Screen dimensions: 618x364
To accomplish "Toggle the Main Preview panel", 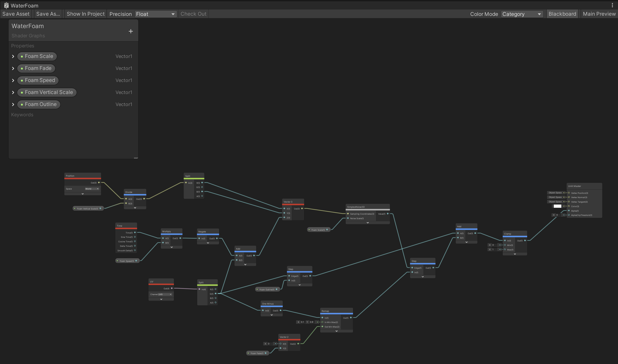I will pos(599,14).
